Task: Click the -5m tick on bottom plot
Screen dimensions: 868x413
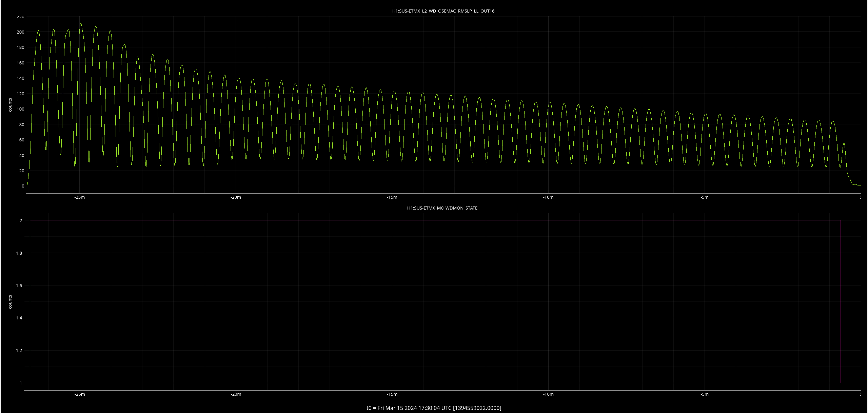Action: click(x=705, y=394)
